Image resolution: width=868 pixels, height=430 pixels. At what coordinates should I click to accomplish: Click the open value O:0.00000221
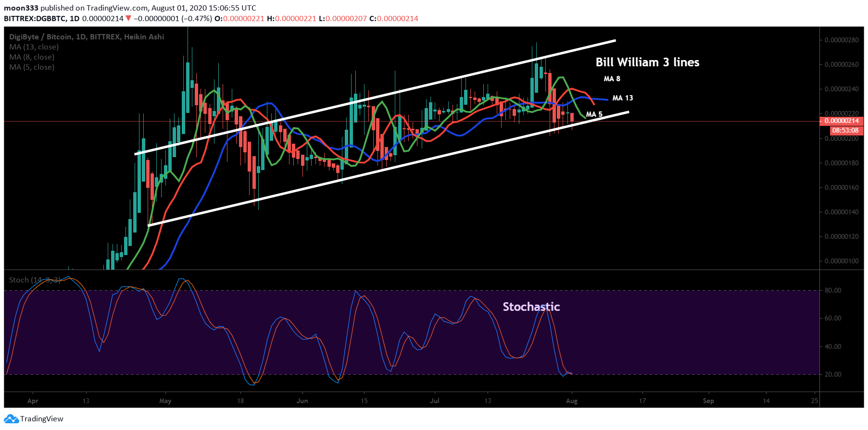(x=239, y=19)
